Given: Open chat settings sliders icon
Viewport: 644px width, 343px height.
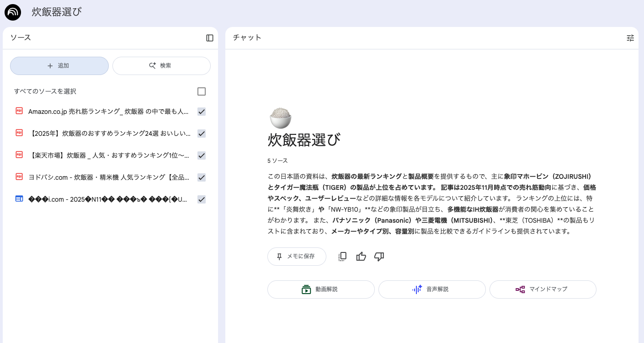Looking at the screenshot, I should tap(630, 38).
